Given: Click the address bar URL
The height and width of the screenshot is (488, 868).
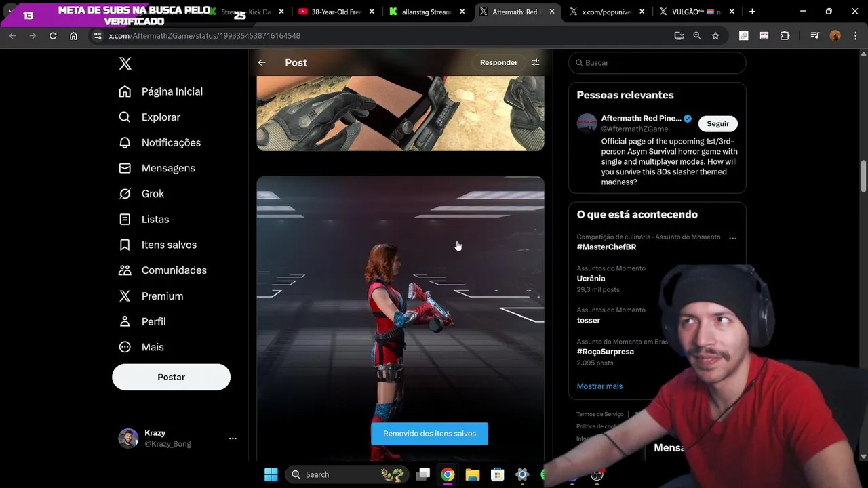Looking at the screenshot, I should click(x=205, y=35).
